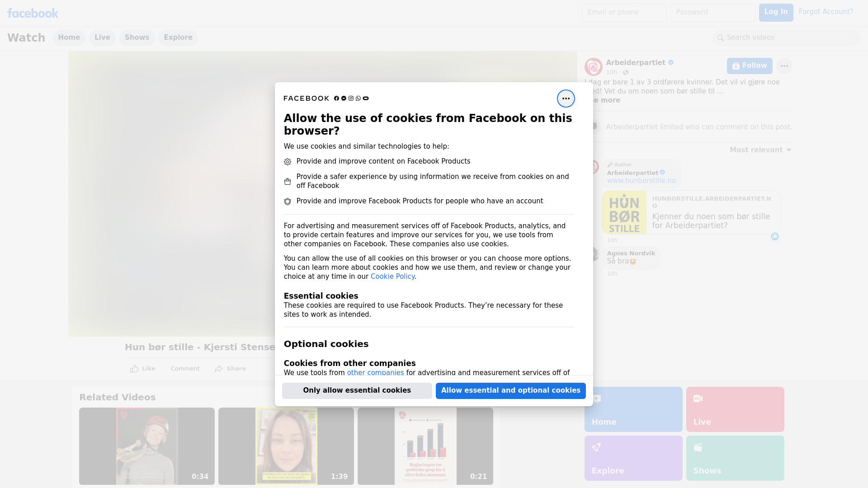
Task: Click the Comment button under video
Action: click(185, 369)
